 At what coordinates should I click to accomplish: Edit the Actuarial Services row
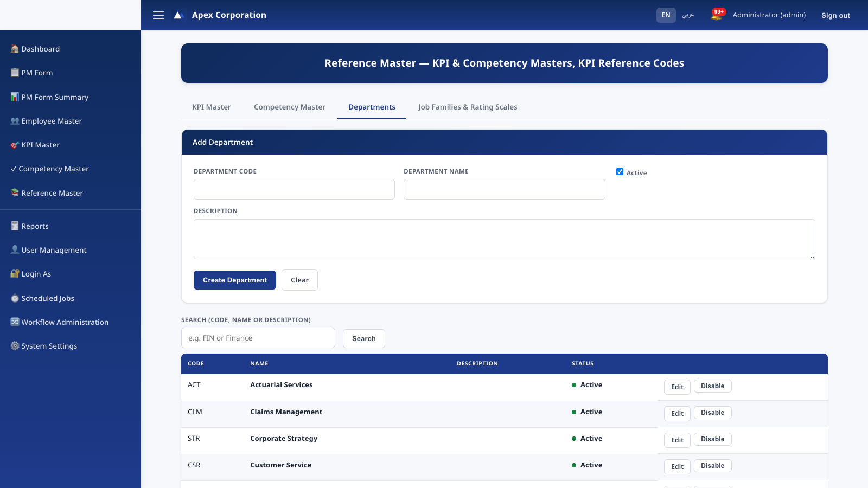point(677,387)
